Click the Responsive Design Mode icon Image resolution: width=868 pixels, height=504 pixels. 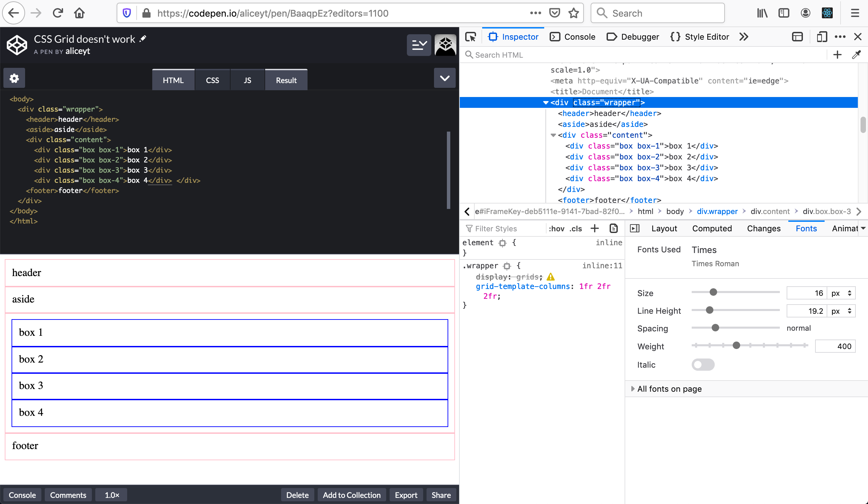[822, 37]
